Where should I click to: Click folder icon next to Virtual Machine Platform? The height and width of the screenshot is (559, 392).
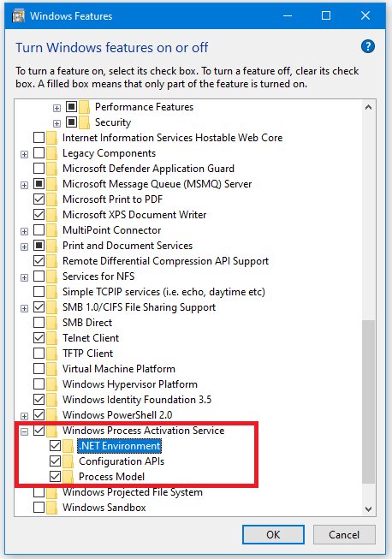(51, 369)
